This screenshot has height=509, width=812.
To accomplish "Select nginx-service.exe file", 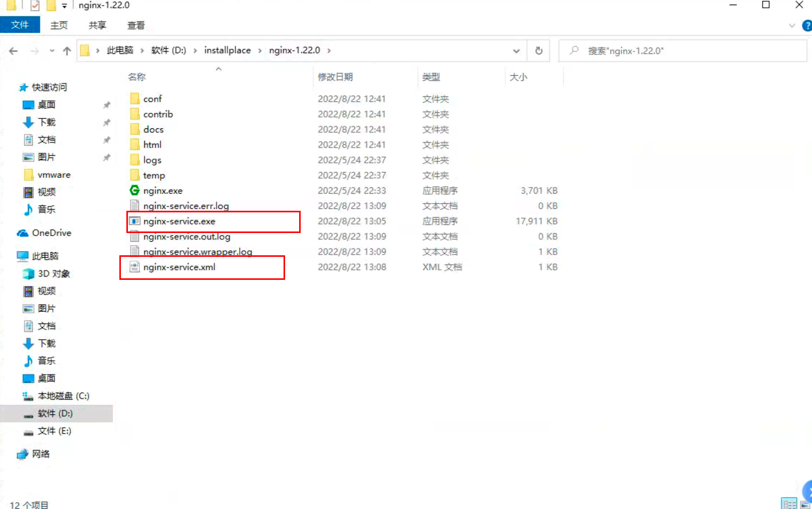I will [x=179, y=221].
